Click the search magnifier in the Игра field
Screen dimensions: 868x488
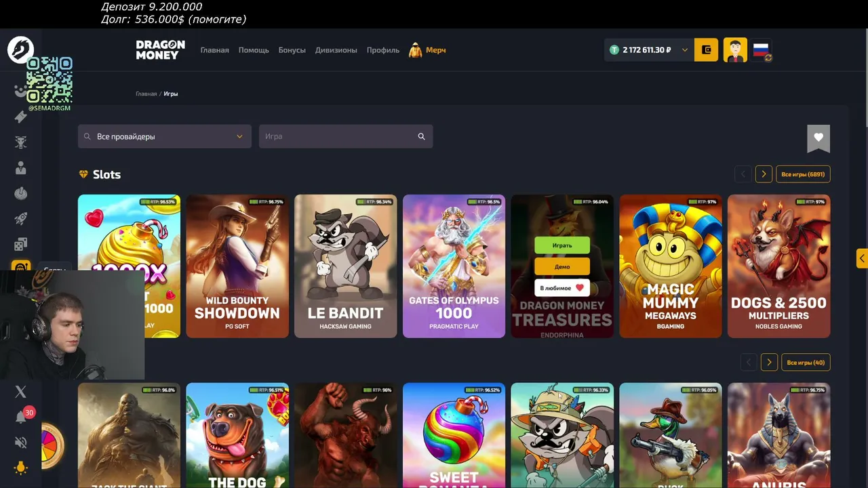click(x=421, y=136)
